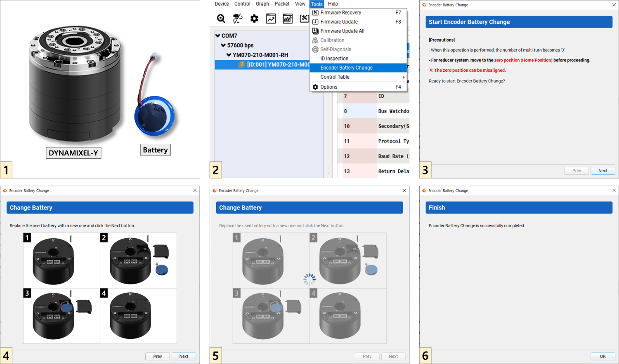Image resolution: width=619 pixels, height=364 pixels.
Task: Collapse the COM7 tree node
Action: pyautogui.click(x=217, y=36)
